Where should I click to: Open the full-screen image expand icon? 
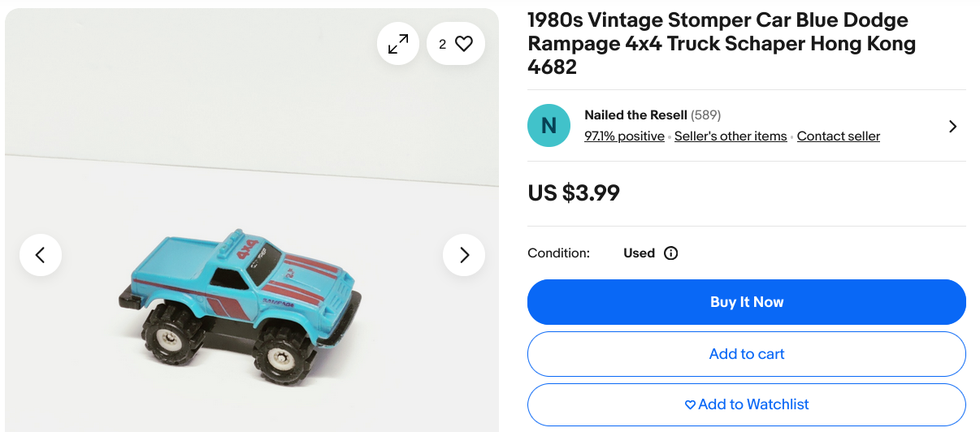point(398,44)
